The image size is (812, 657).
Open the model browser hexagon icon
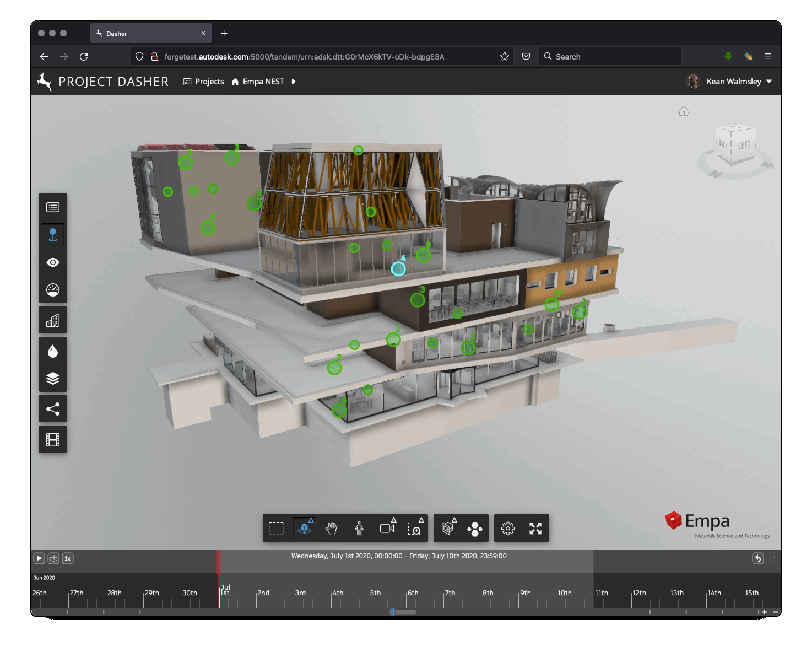474,529
